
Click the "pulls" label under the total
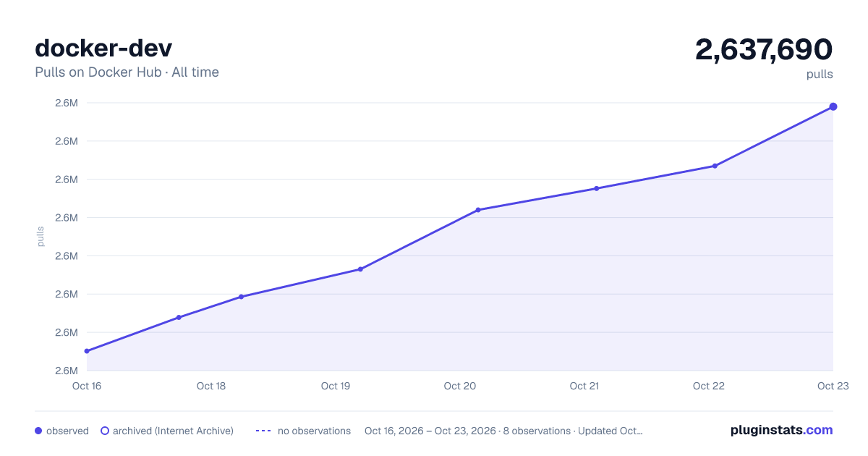(x=820, y=74)
